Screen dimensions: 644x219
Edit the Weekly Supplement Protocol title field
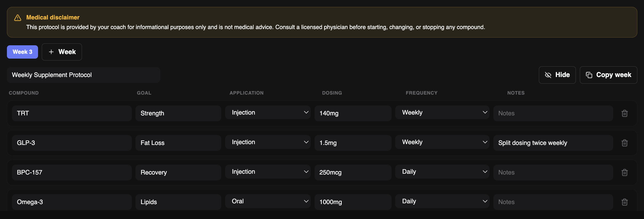pos(83,75)
